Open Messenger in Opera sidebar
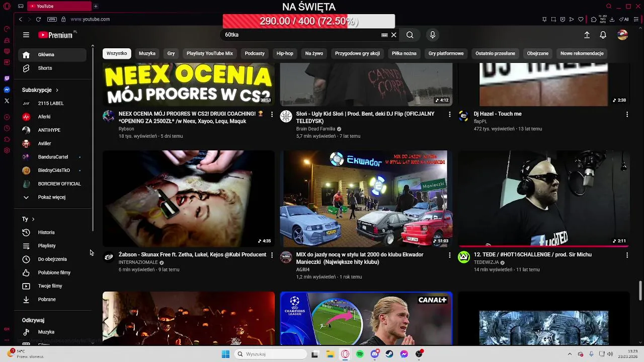Viewport: 644px width, 362px height. pyautogui.click(x=7, y=89)
